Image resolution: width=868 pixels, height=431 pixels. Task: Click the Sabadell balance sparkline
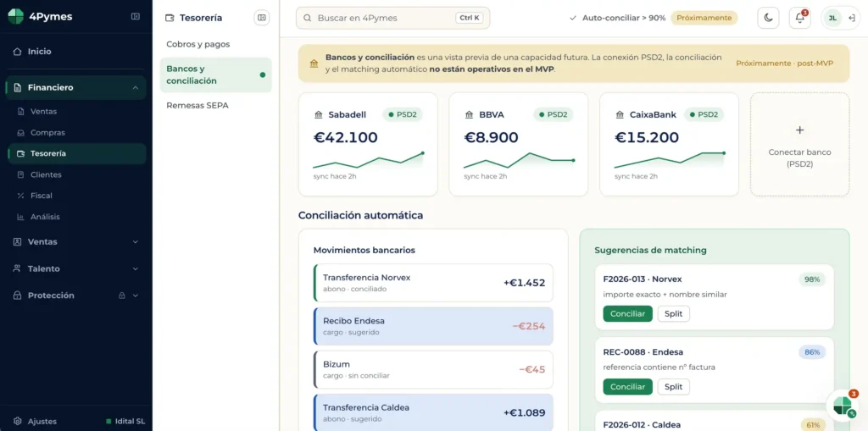[x=368, y=160]
